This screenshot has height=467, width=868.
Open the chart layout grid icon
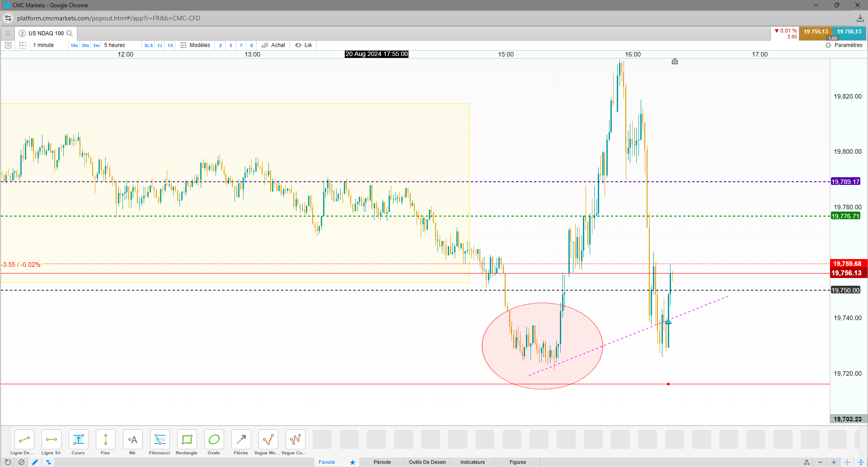(x=23, y=45)
